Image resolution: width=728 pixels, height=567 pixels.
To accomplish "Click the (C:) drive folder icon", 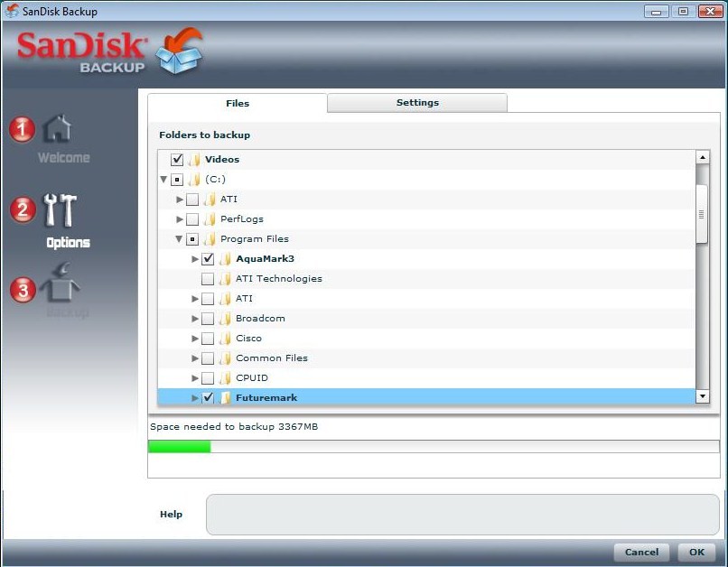I will [194, 180].
